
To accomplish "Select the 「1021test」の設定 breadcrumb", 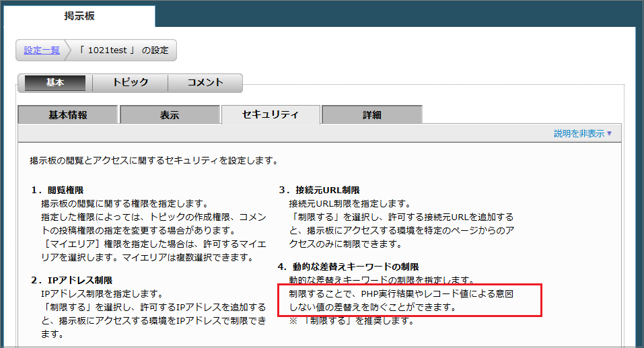I will coord(122,50).
